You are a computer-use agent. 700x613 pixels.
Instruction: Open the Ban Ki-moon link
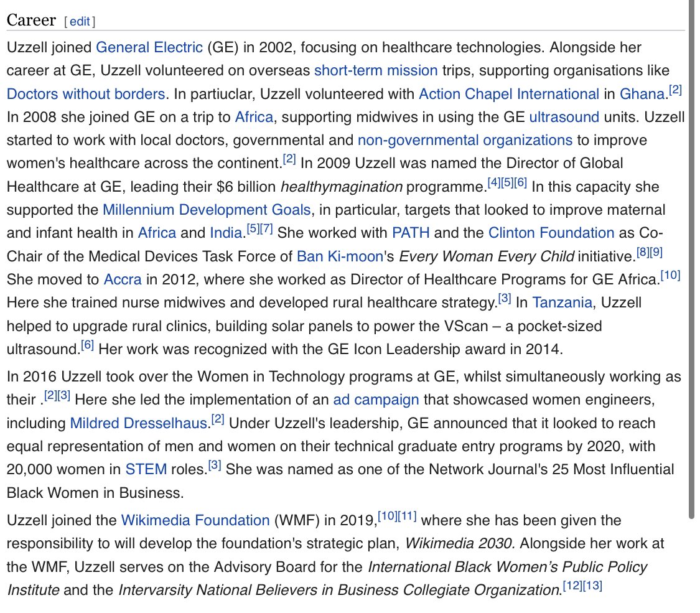[x=340, y=256]
